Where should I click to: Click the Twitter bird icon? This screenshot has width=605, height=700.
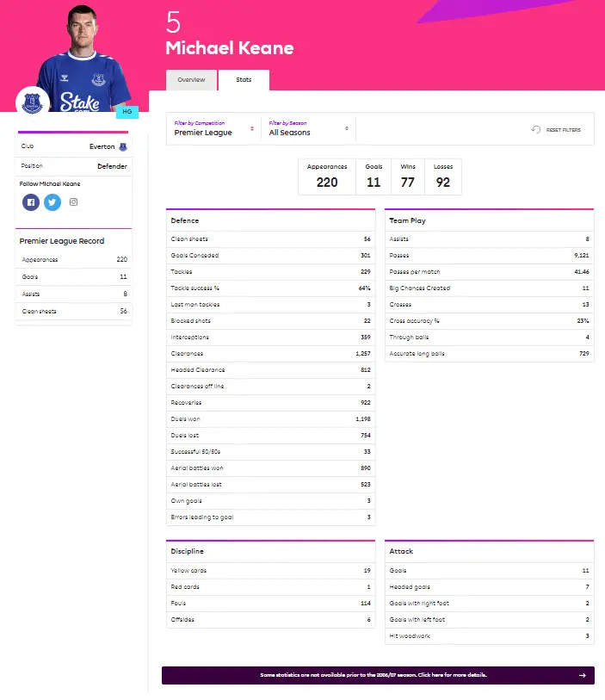(x=52, y=202)
